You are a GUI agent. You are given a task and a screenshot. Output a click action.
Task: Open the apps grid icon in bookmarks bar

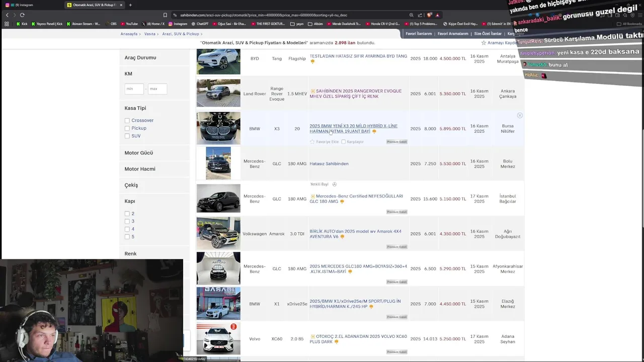coord(7,24)
